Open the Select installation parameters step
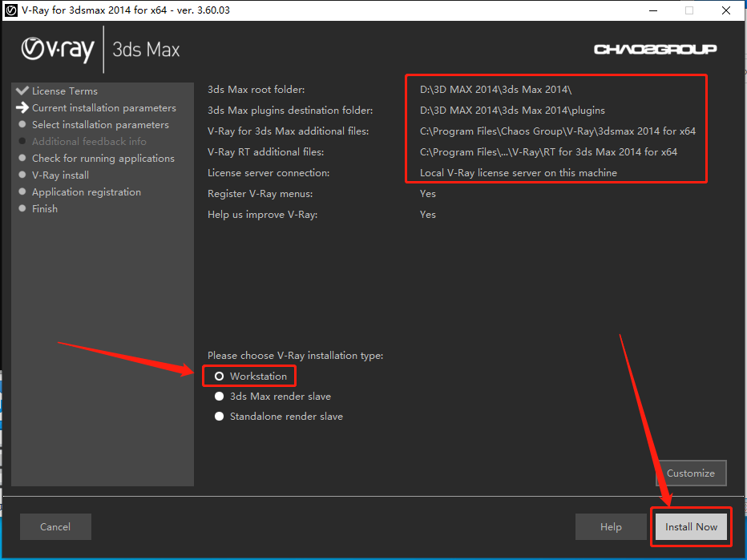 coord(100,125)
